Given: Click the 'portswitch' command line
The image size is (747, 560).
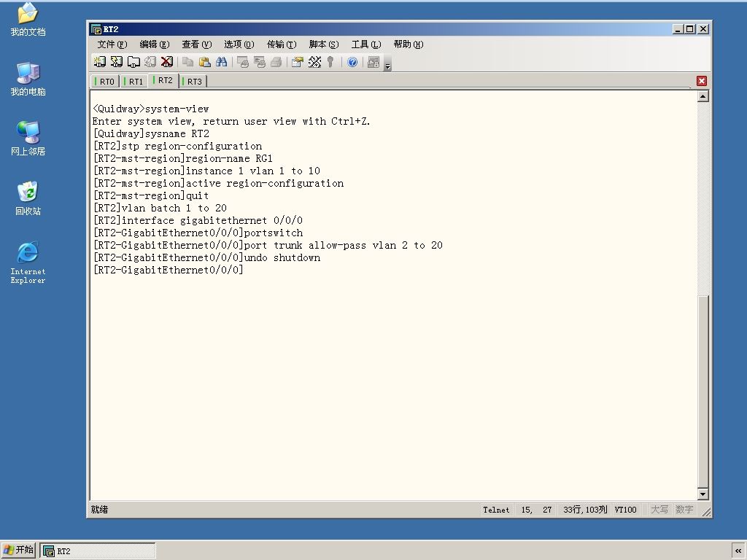Looking at the screenshot, I should [x=198, y=233].
